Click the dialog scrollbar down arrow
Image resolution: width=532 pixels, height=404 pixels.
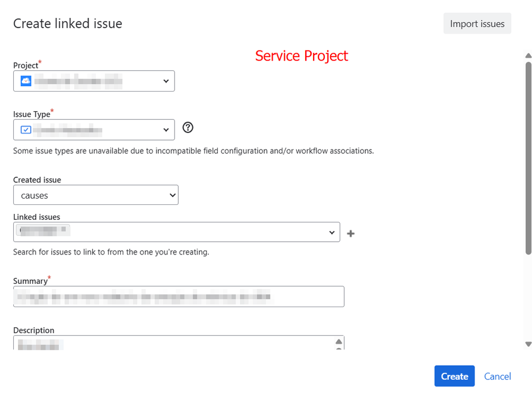tap(528, 344)
